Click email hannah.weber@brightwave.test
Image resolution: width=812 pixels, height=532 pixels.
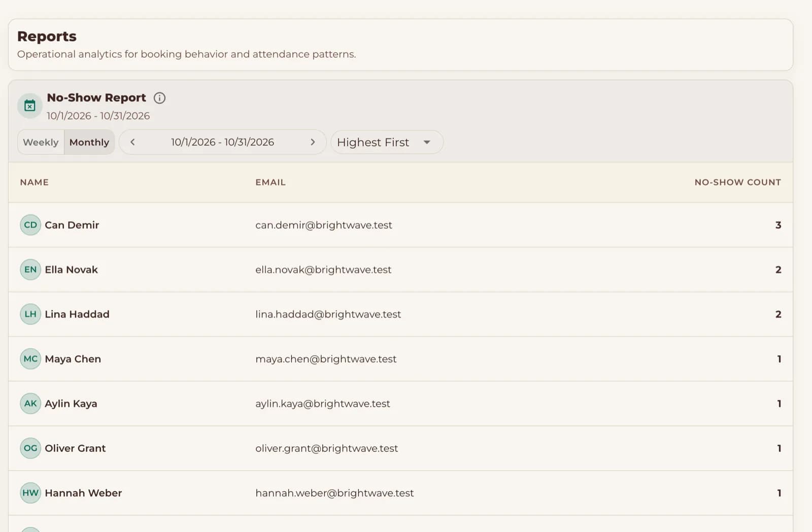pos(334,493)
